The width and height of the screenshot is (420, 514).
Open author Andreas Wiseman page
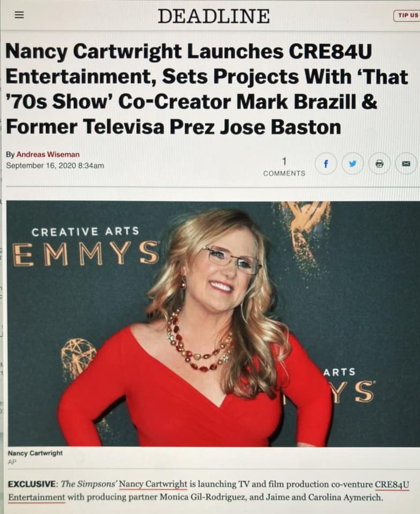(x=48, y=154)
